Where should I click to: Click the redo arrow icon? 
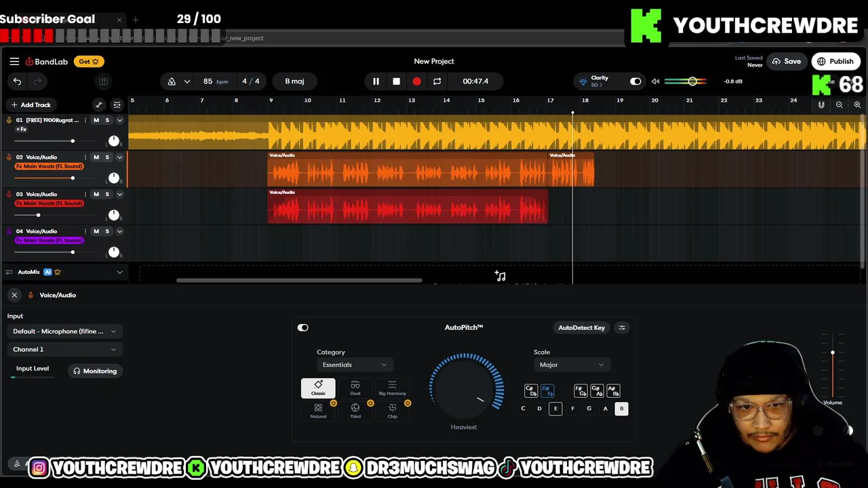point(37,81)
